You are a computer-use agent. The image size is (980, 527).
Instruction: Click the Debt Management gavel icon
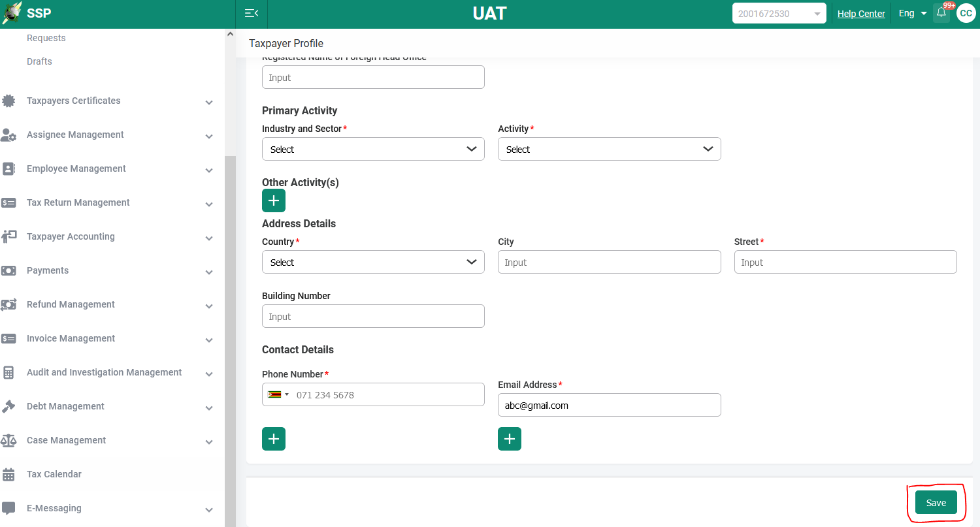click(x=8, y=406)
